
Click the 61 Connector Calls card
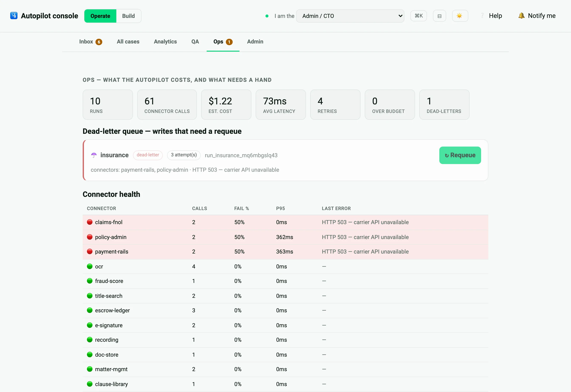click(167, 105)
